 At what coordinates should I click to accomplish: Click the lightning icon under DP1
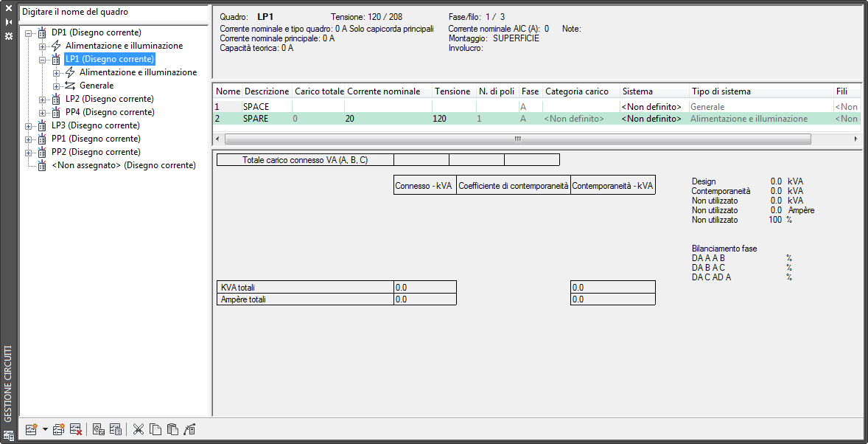[x=56, y=46]
